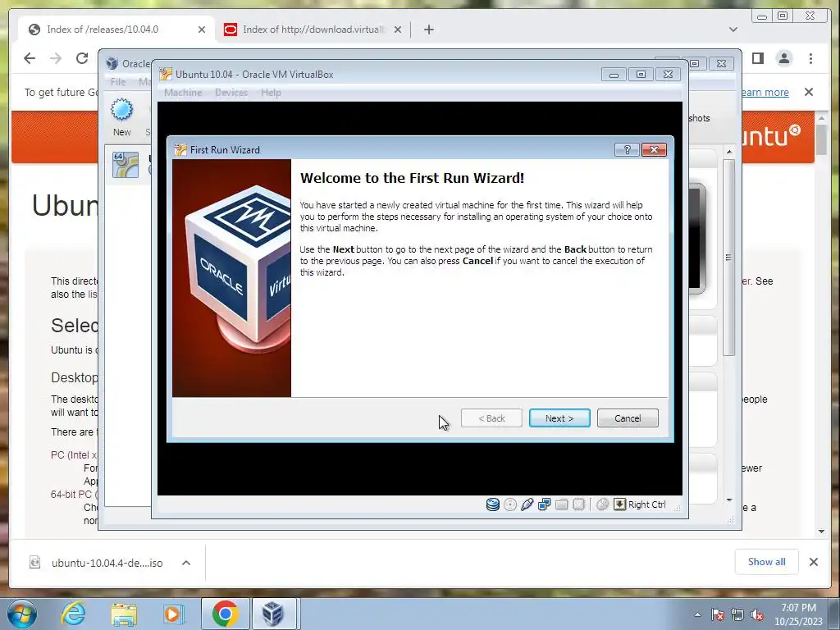Open the Machine menu in the VM window

pyautogui.click(x=183, y=93)
